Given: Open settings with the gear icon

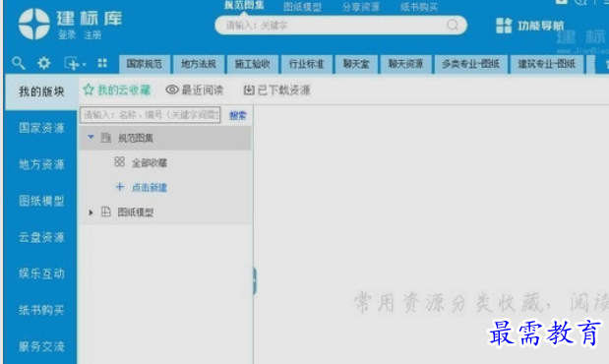Looking at the screenshot, I should coord(44,63).
